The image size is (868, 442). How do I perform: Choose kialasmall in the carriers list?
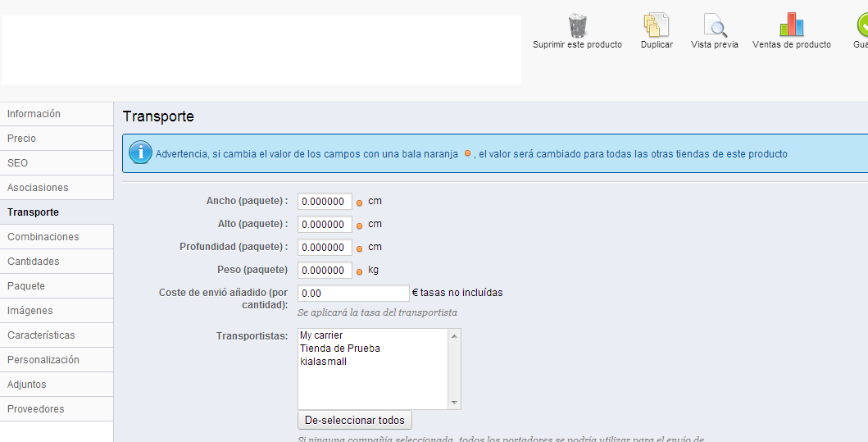[323, 362]
